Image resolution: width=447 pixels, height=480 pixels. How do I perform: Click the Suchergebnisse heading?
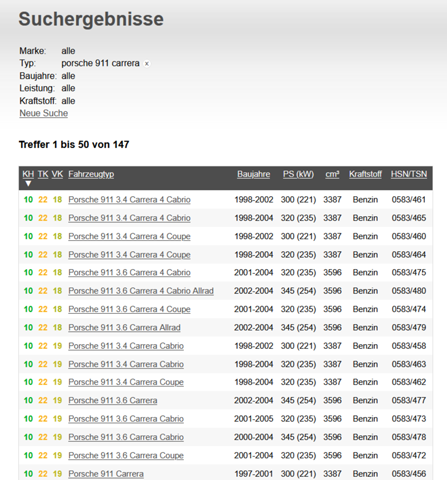91,19
